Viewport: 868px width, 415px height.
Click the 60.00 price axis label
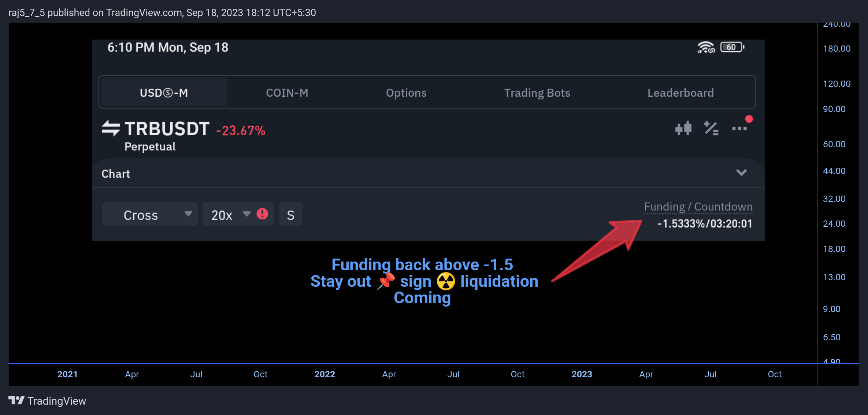click(834, 144)
